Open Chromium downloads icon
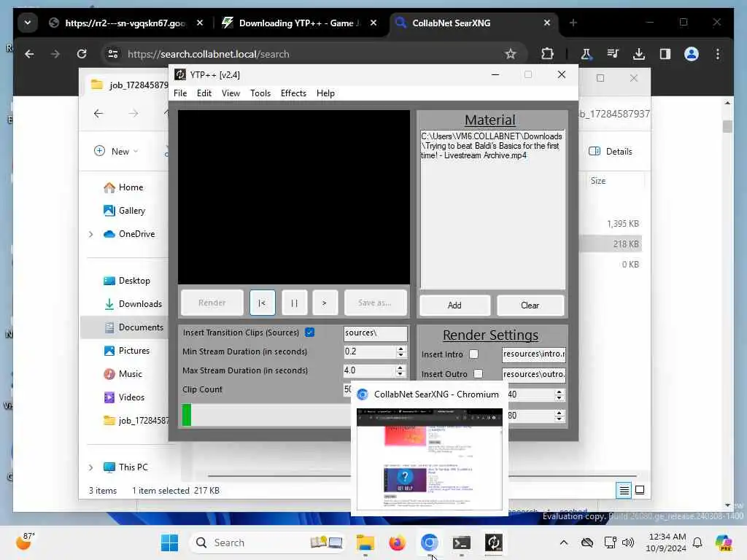This screenshot has width=747, height=560. coord(639,54)
